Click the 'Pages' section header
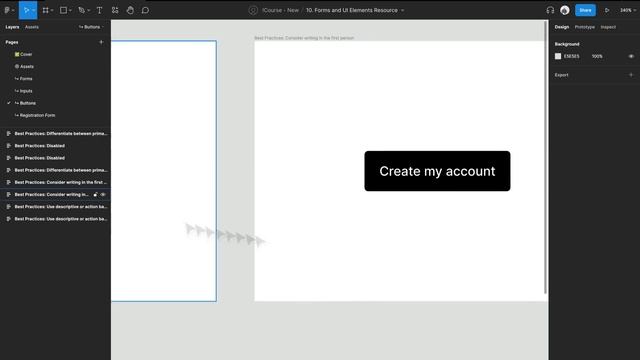This screenshot has height=360, width=640. pyautogui.click(x=12, y=42)
